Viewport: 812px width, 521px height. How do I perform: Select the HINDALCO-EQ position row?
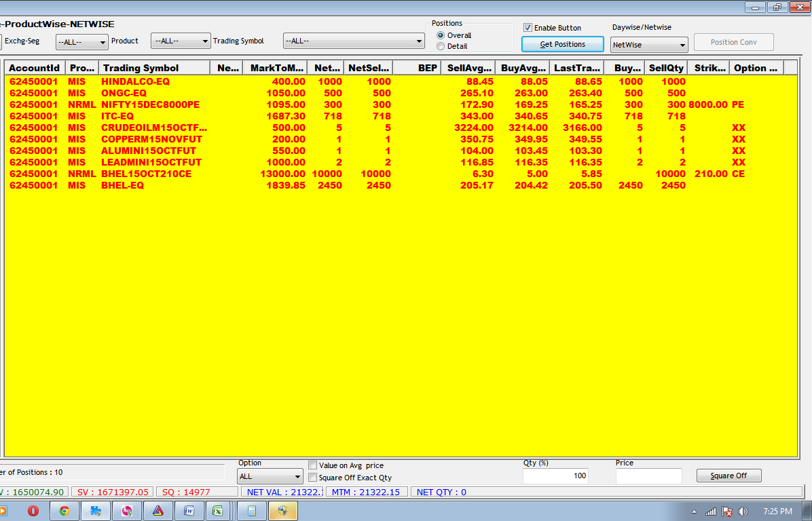401,81
